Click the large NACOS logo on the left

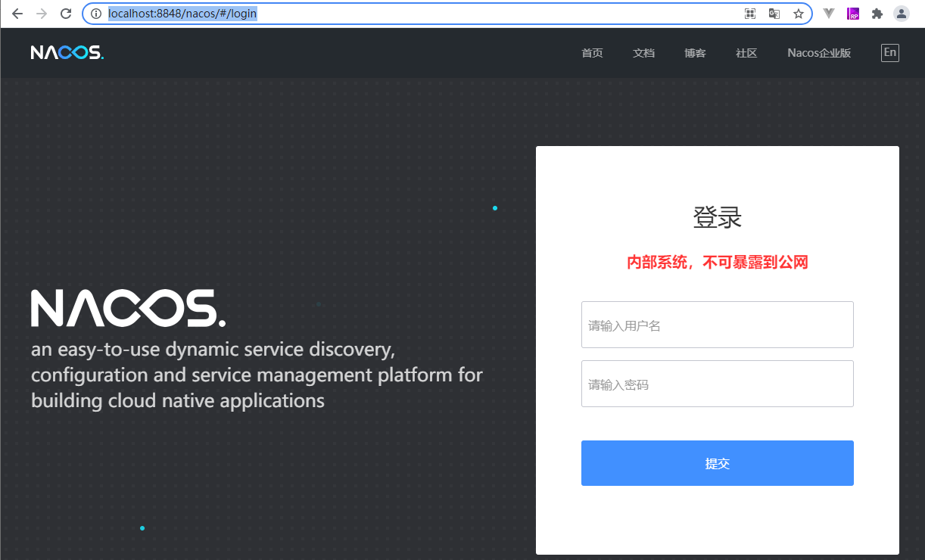pos(128,308)
